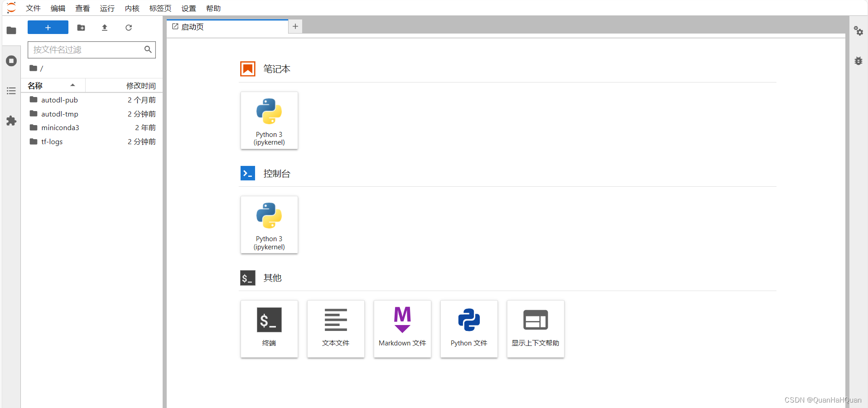The height and width of the screenshot is (408, 868).
Task: Open the 文件 menu
Action: click(33, 8)
